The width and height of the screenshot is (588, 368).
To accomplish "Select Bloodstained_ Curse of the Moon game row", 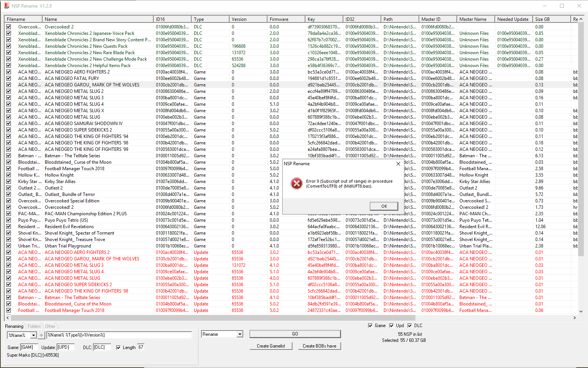I will tap(291, 162).
